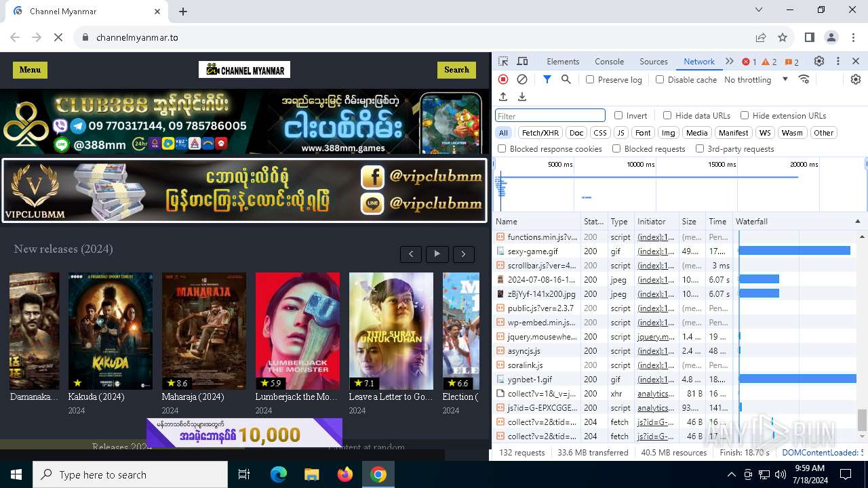Filter requests by Img type

pos(669,133)
